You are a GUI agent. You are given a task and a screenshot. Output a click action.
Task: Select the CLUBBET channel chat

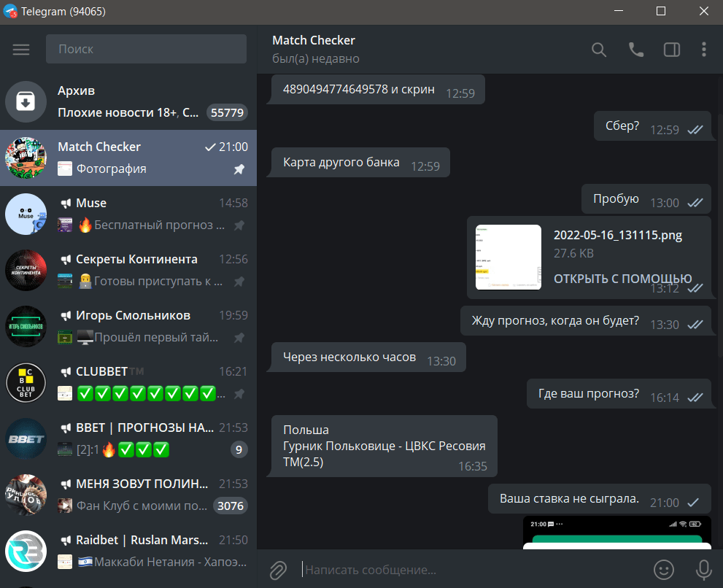128,383
